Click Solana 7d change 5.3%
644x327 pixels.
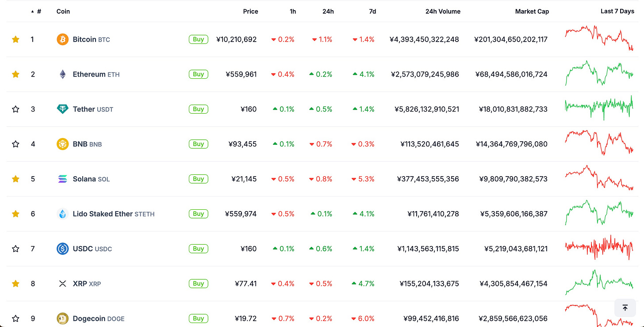(363, 179)
